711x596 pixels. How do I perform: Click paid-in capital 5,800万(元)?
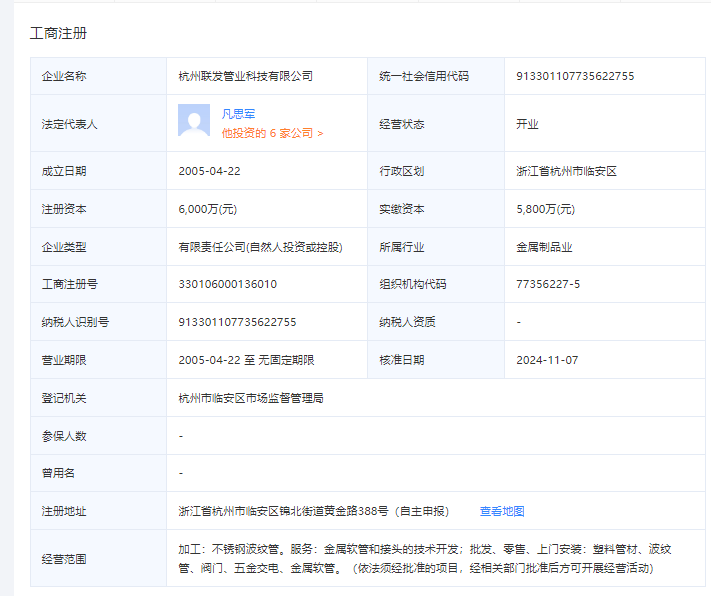545,209
